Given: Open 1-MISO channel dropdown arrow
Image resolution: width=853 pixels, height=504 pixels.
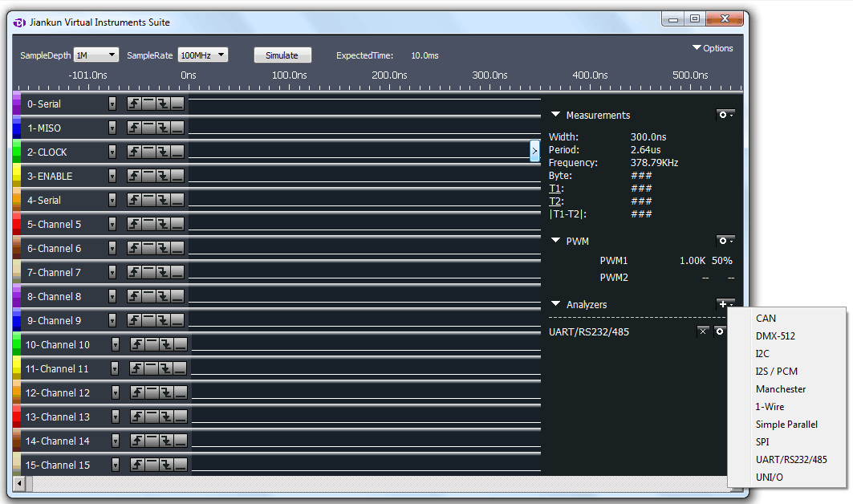Looking at the screenshot, I should click(112, 128).
